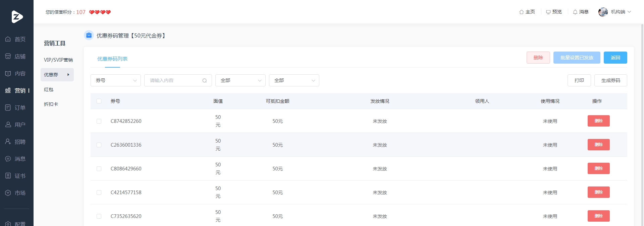Toggle the select-all checkbox in the table header
This screenshot has width=644, height=226.
tap(99, 101)
